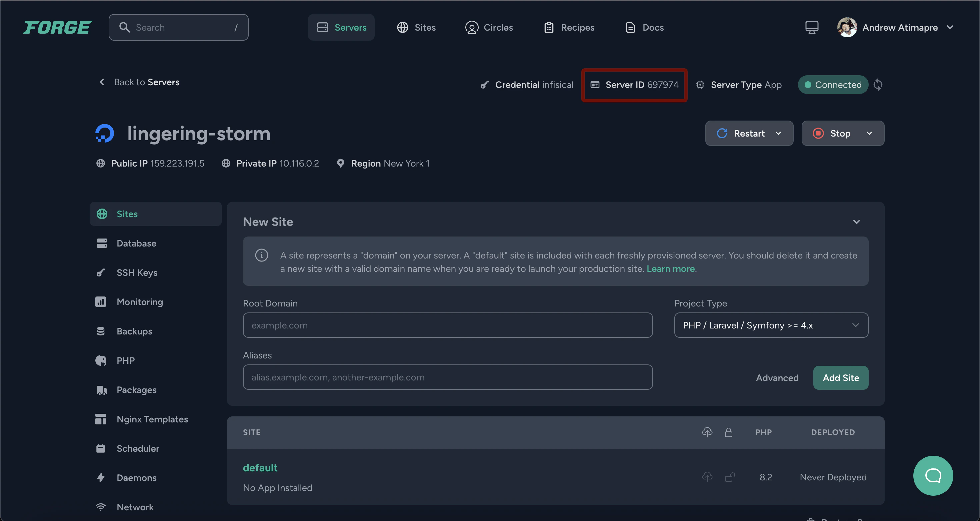Open the Sites top navigation tab

click(x=416, y=27)
